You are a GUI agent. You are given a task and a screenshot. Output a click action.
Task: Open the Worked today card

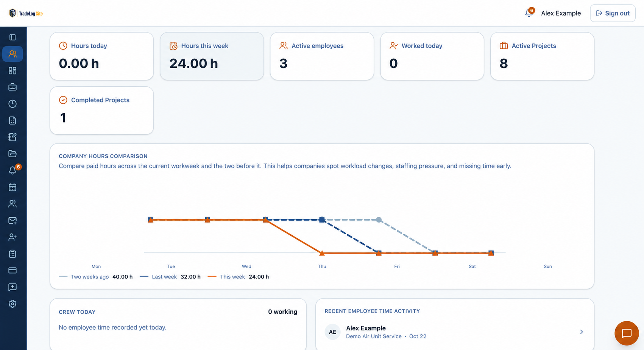[432, 56]
